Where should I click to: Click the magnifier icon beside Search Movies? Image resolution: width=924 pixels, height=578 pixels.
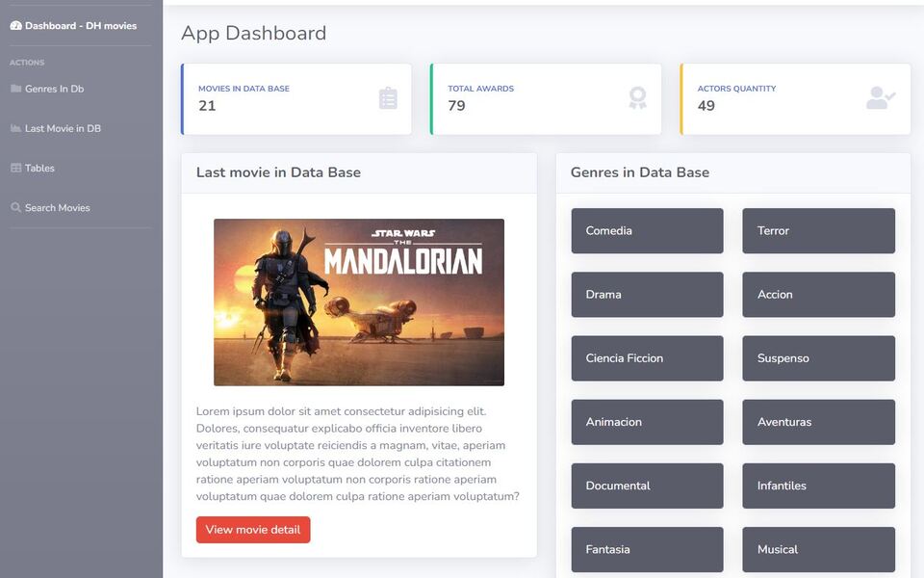tap(15, 207)
